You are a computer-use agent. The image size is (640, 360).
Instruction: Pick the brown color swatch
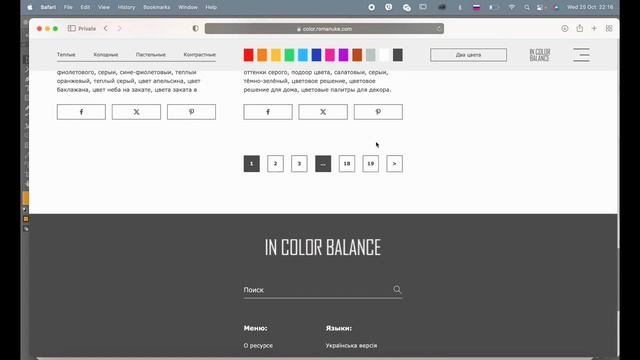(x=357, y=55)
